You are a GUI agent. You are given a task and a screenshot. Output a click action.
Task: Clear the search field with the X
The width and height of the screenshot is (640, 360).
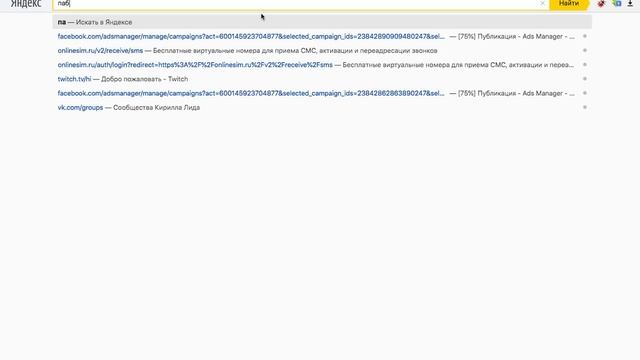(542, 3)
